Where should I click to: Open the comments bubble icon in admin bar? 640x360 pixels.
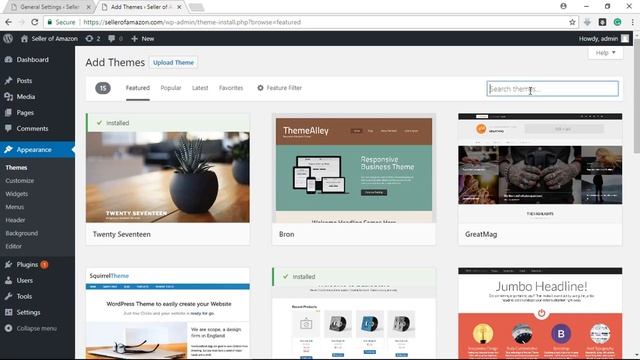pyautogui.click(x=111, y=39)
